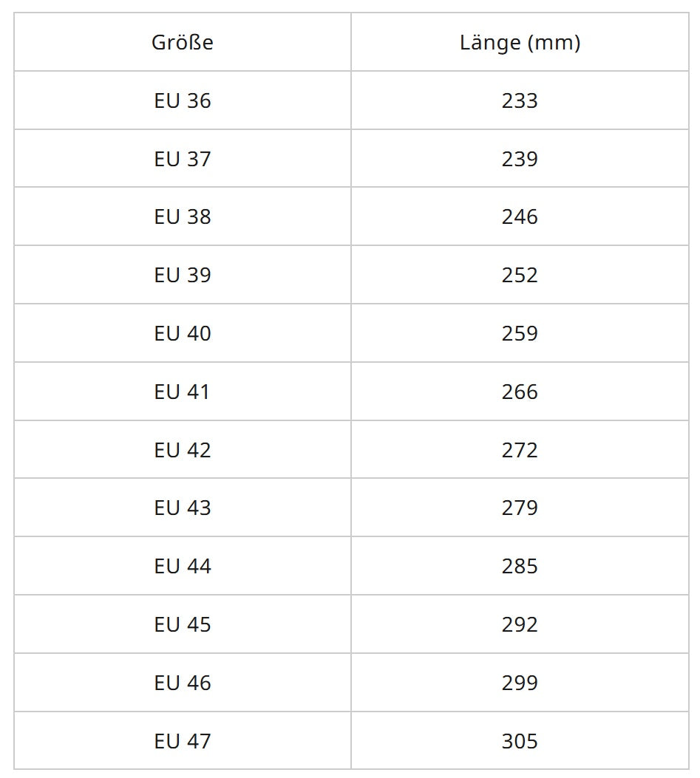This screenshot has height=778, width=700.
Task: Select the 246 length cell
Action: 520,217
